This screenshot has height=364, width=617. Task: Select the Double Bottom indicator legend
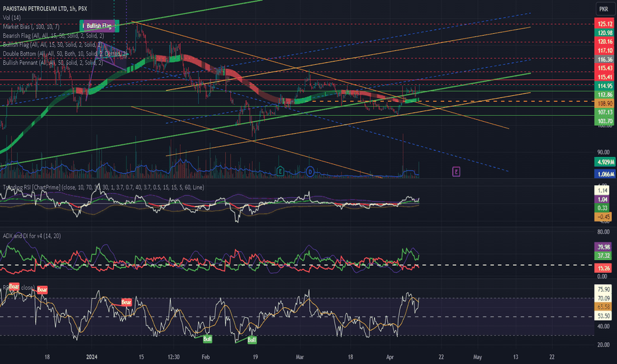click(x=66, y=54)
